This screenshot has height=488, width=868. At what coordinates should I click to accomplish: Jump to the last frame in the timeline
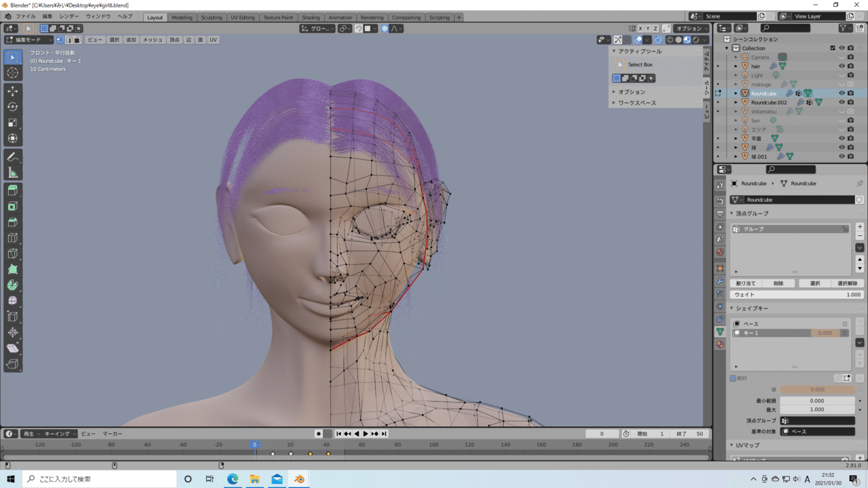pyautogui.click(x=384, y=433)
